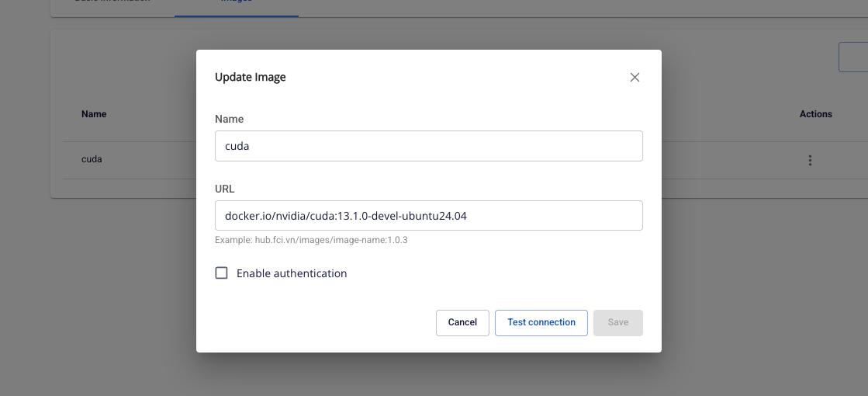Click into the URL input field

click(428, 216)
